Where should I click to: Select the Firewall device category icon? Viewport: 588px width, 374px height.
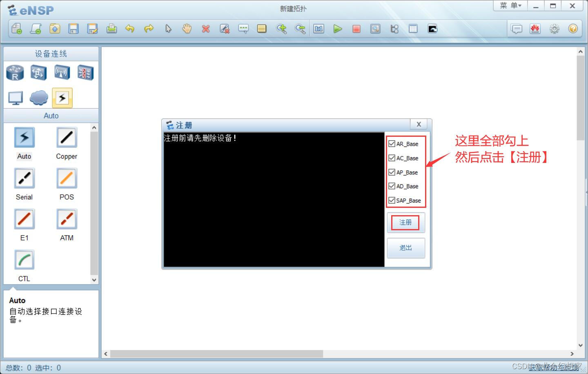[x=85, y=73]
